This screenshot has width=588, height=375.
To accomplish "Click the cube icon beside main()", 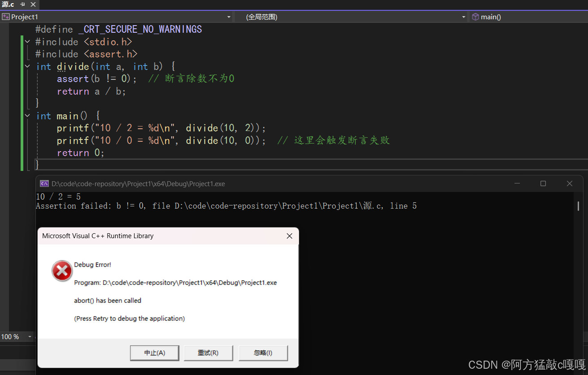I will [x=476, y=17].
